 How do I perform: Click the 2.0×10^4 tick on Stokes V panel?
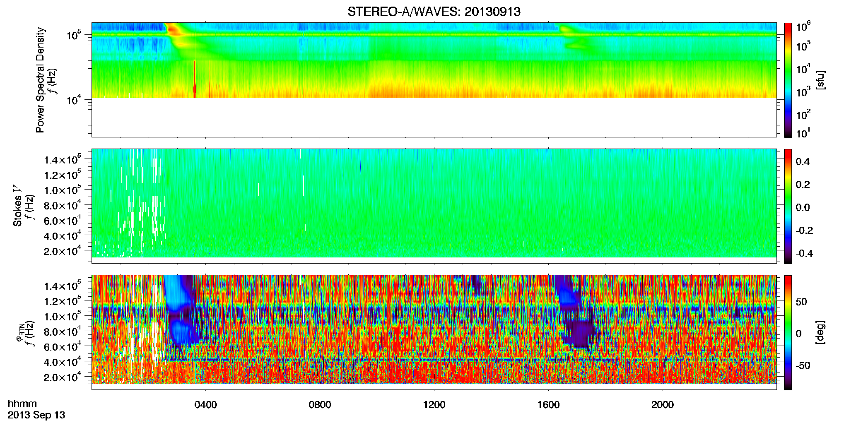tap(63, 251)
